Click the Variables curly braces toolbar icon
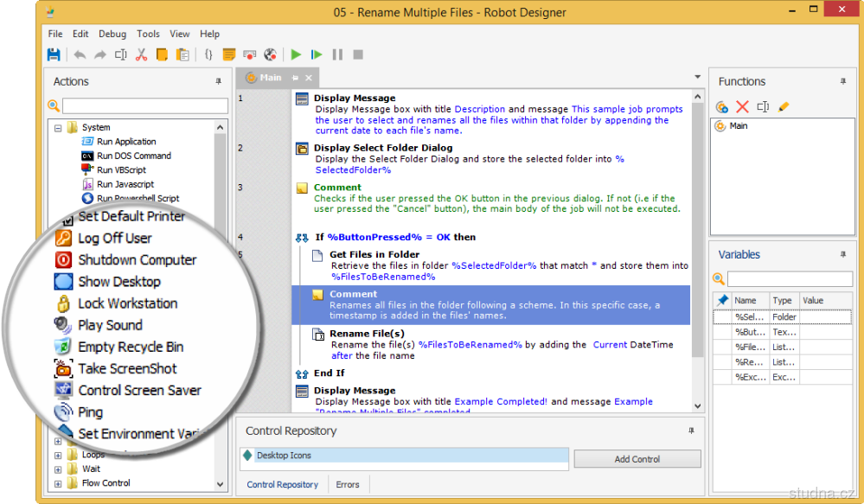The width and height of the screenshot is (864, 504). [208, 54]
